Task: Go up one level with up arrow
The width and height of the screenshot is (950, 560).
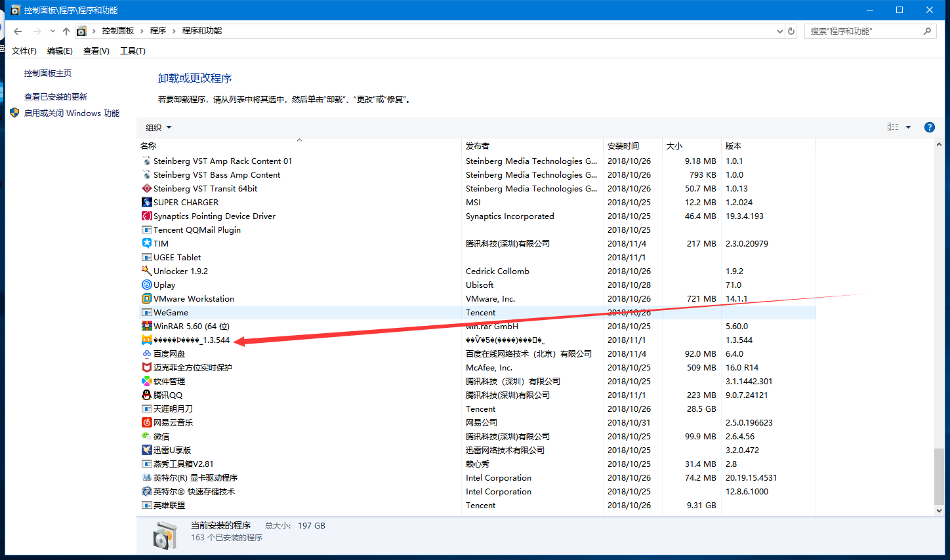Action: tap(66, 31)
